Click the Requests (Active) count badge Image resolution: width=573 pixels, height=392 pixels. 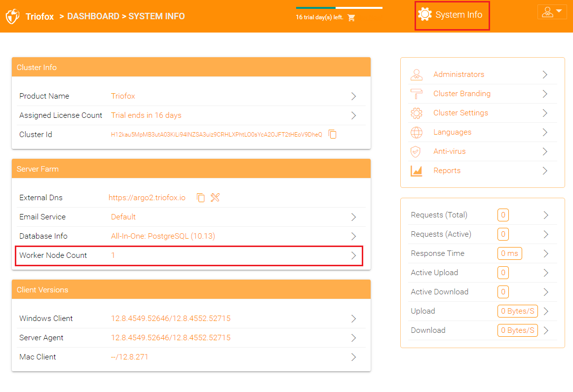click(x=503, y=234)
